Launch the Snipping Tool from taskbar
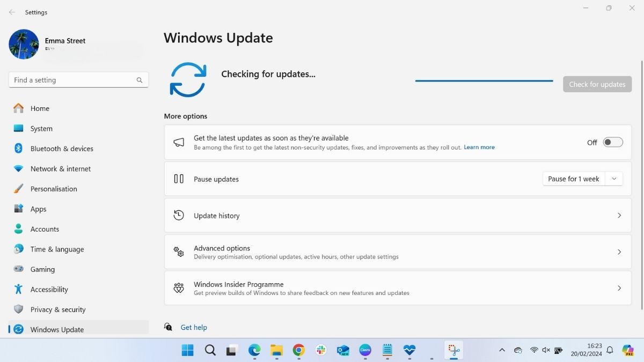644x362 pixels. click(x=453, y=350)
